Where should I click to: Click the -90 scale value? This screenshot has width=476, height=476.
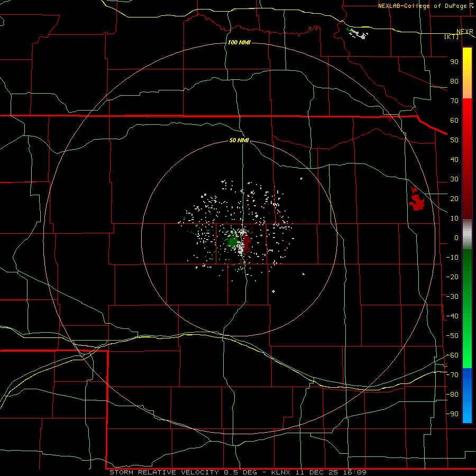pyautogui.click(x=452, y=414)
